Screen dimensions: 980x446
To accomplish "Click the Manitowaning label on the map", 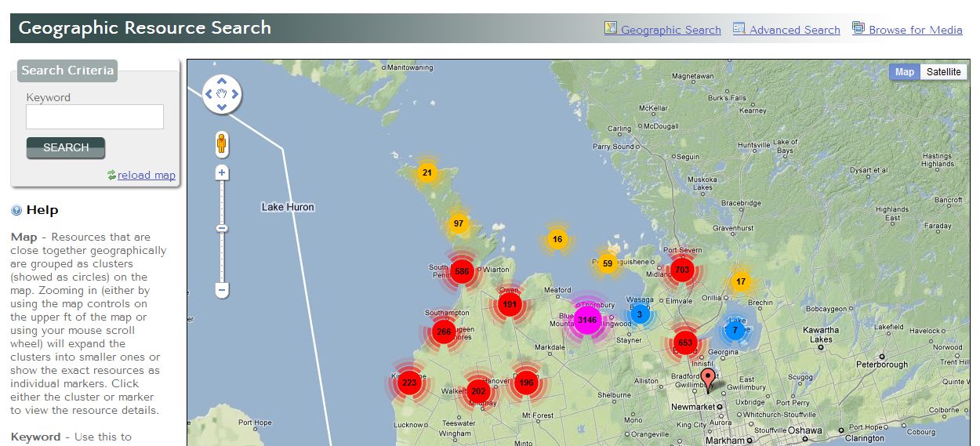I will (411, 67).
